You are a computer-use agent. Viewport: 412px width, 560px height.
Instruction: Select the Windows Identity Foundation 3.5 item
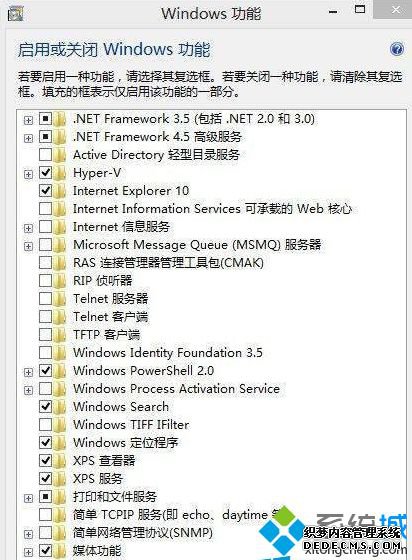168,353
